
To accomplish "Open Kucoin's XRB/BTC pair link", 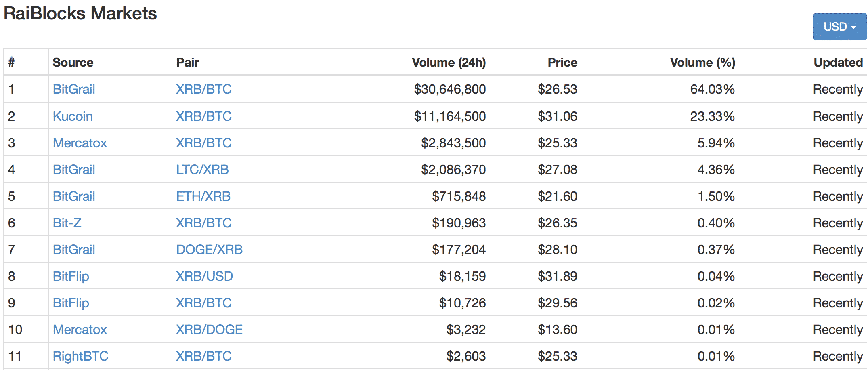I will coord(203,116).
